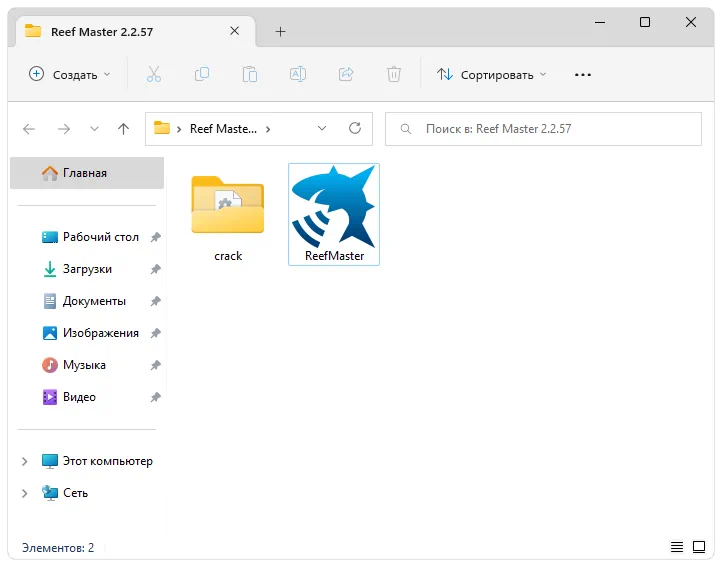Click the pin icon next to Рабочий стол
Viewport: 723px width, 569px height.
(x=155, y=237)
